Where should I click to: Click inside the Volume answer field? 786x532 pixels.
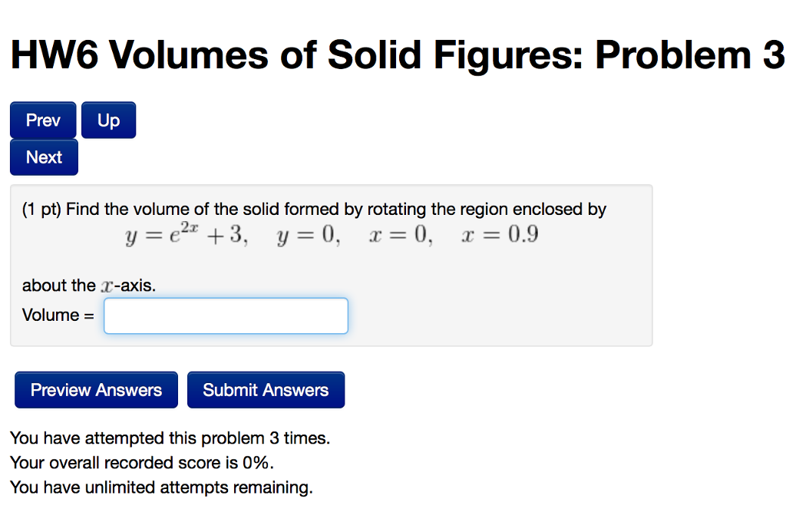tap(226, 316)
